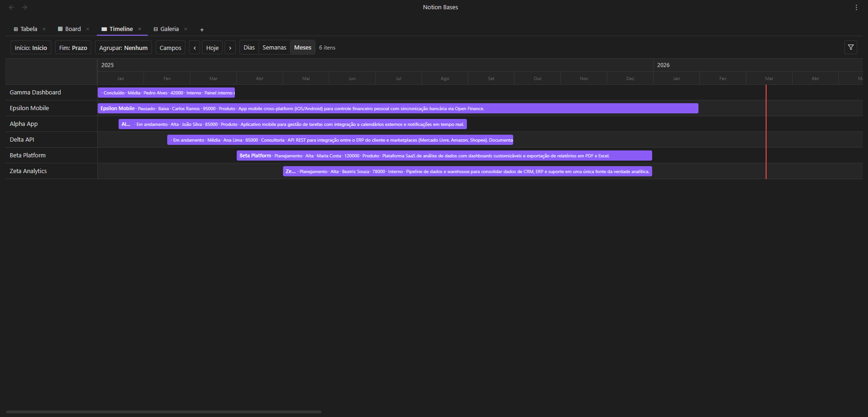This screenshot has width=868, height=417.
Task: Switch to the Tabela tab
Action: click(x=28, y=29)
